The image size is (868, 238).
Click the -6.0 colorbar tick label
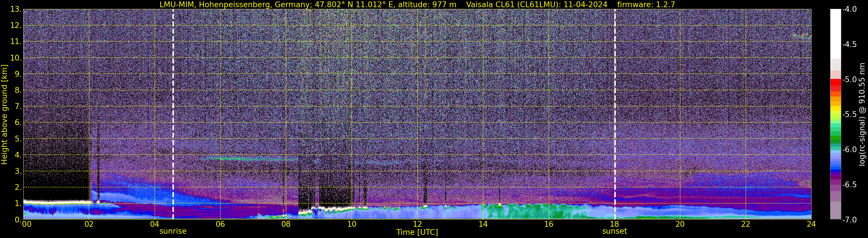(x=849, y=150)
